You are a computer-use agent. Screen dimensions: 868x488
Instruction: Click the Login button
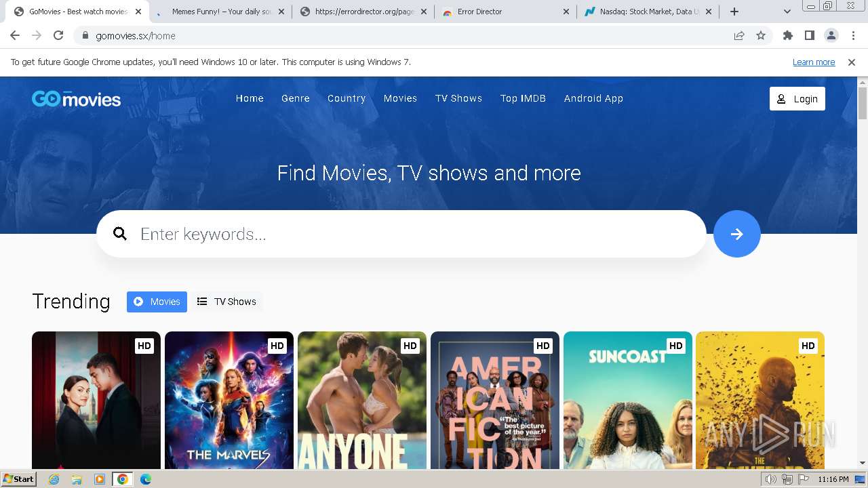[797, 99]
